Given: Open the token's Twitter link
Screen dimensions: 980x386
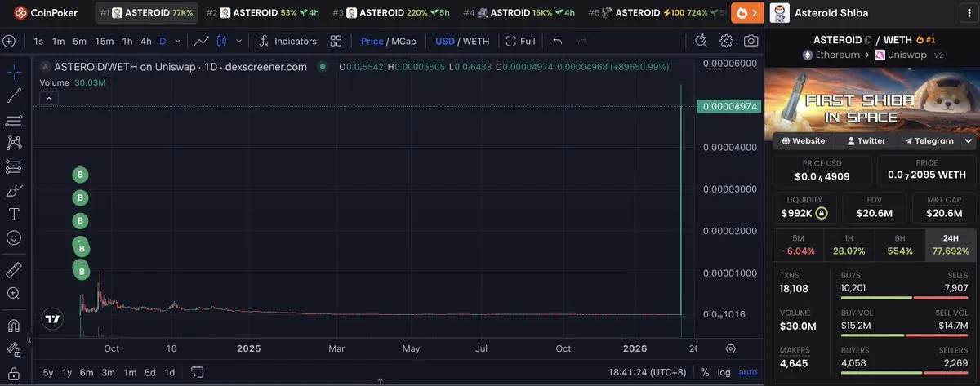Looking at the screenshot, I should (x=866, y=140).
